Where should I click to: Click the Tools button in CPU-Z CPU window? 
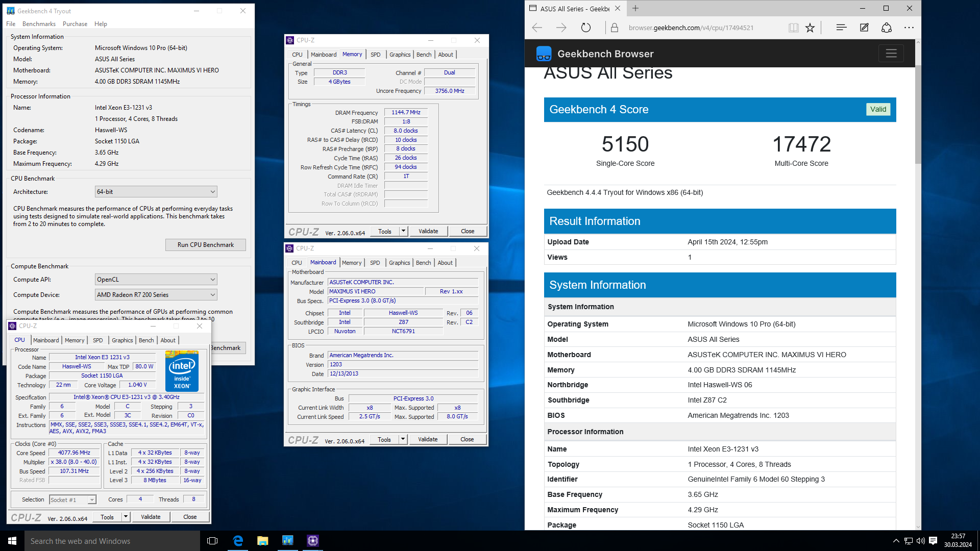(107, 517)
